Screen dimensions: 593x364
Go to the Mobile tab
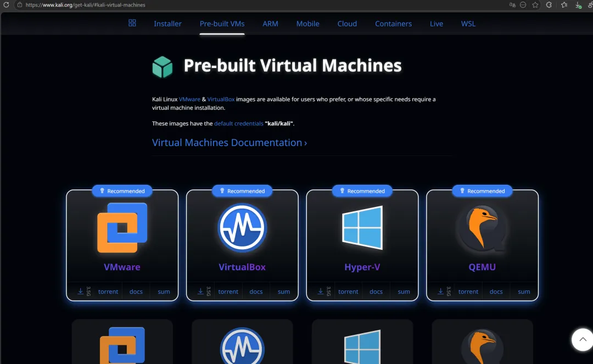pyautogui.click(x=307, y=24)
